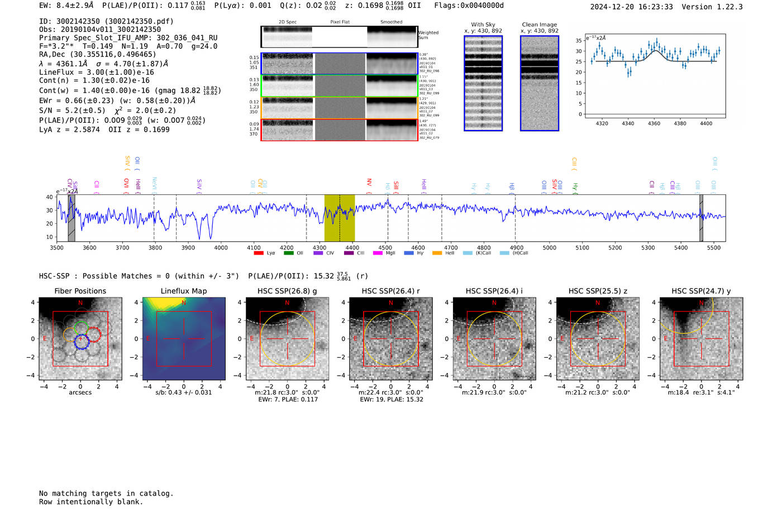Click the emission-line Gaussian fit plot
The height and width of the screenshot is (532, 782).
[x=655, y=76]
